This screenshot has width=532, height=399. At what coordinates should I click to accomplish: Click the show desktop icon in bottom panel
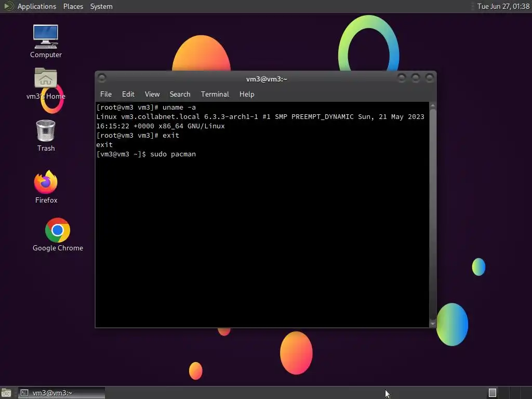point(6,393)
